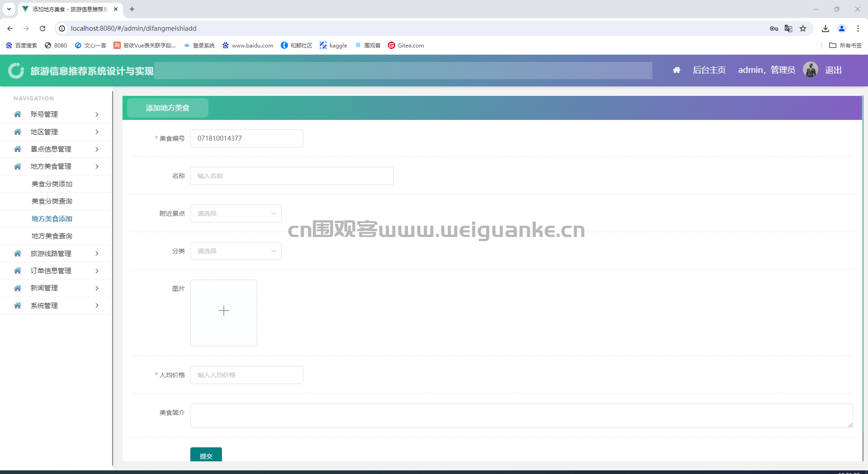This screenshot has height=474, width=868.
Task: Open the browser downloads icon
Action: [x=826, y=28]
